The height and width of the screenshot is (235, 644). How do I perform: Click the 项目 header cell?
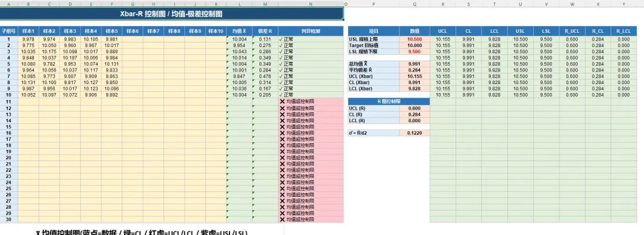[x=373, y=31]
